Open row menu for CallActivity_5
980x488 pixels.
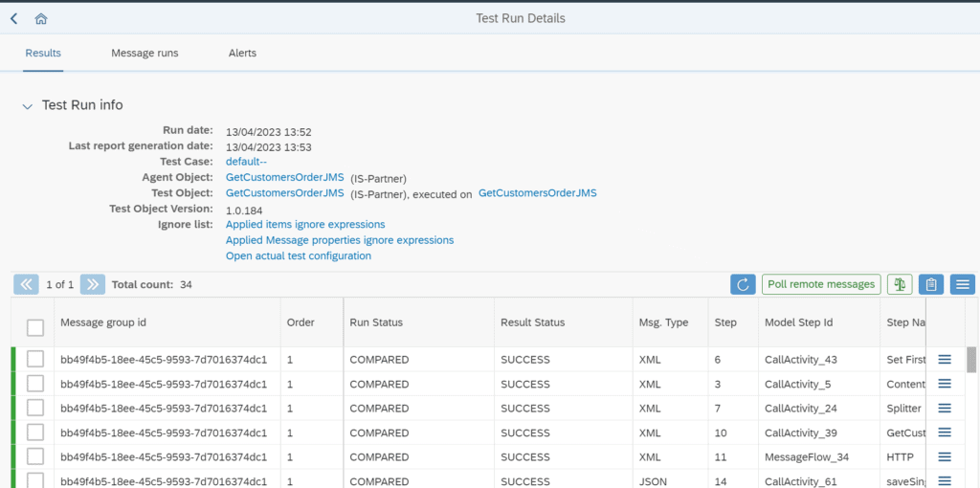tap(945, 384)
